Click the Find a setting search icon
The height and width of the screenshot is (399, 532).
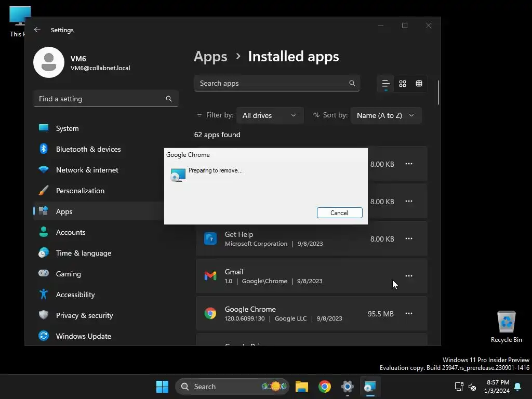pos(169,99)
